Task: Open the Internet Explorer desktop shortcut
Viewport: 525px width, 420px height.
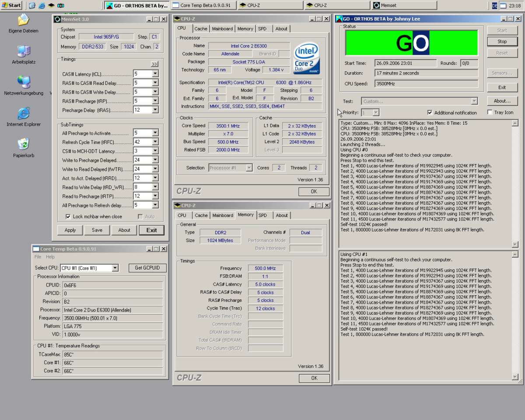Action: (x=23, y=116)
